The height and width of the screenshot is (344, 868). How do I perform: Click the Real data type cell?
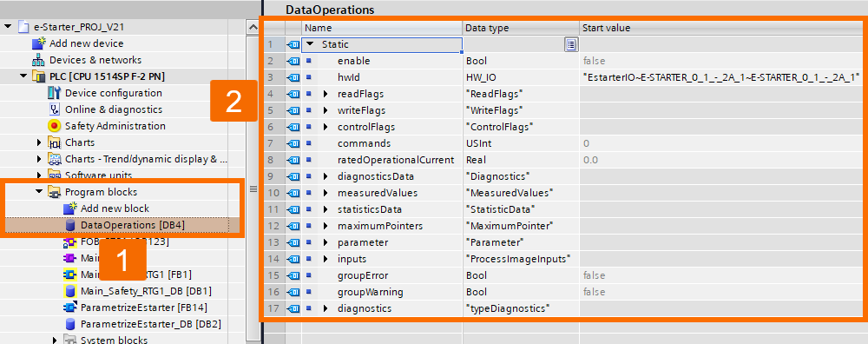coord(521,160)
